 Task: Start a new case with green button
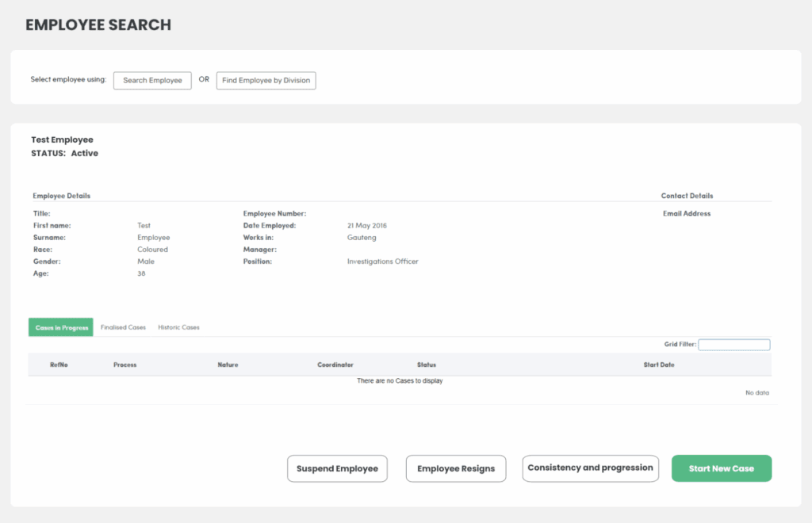point(721,468)
